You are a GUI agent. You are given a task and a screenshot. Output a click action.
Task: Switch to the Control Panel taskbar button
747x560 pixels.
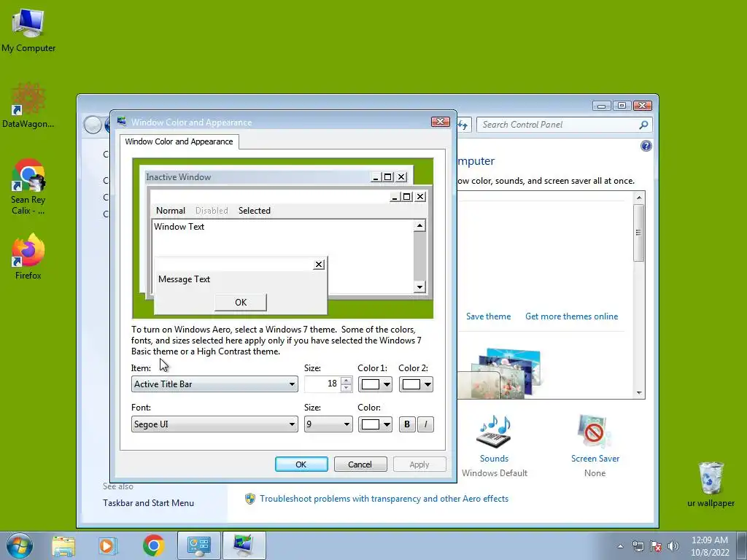click(198, 545)
